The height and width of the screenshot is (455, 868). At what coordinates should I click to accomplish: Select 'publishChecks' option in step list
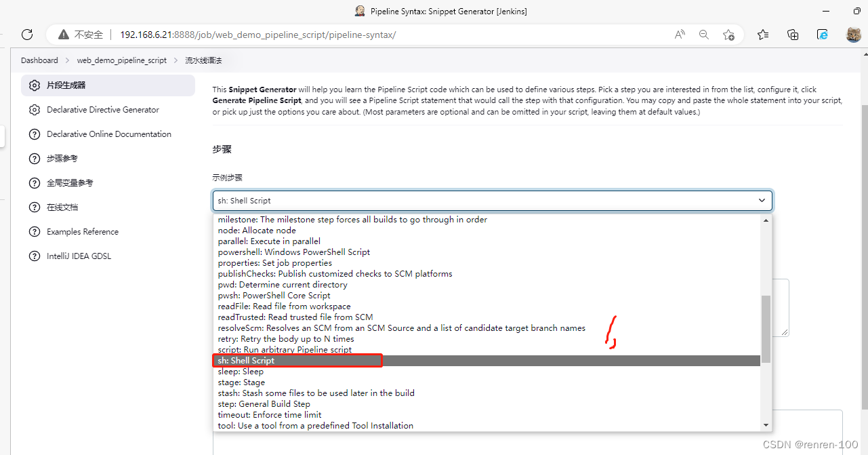(487, 274)
